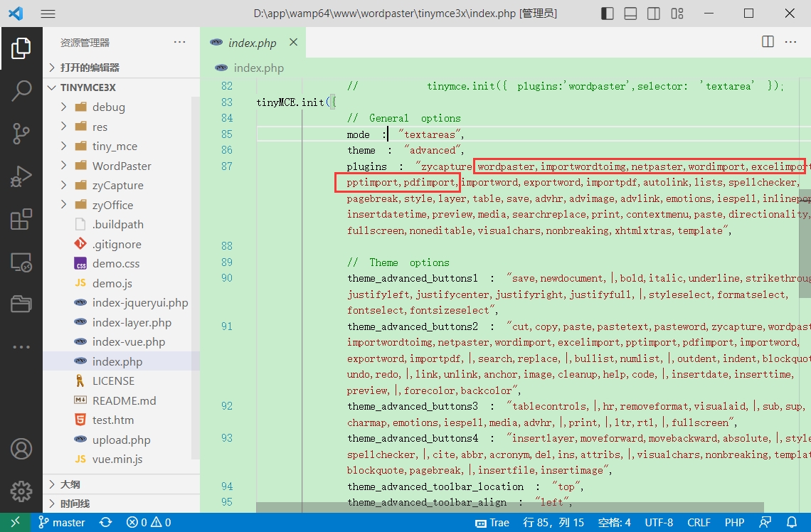The image size is (811, 532).
Task: Open Source Control view in activity bar
Action: 21,133
